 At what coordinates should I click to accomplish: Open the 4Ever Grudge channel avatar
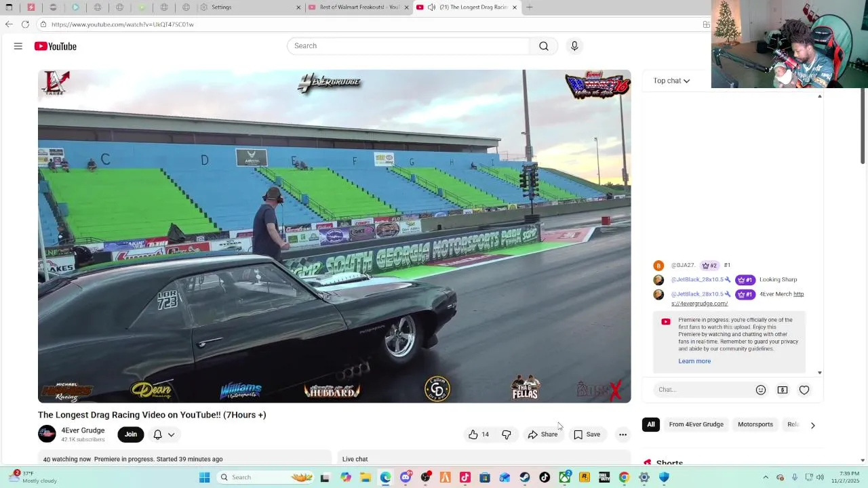click(47, 434)
